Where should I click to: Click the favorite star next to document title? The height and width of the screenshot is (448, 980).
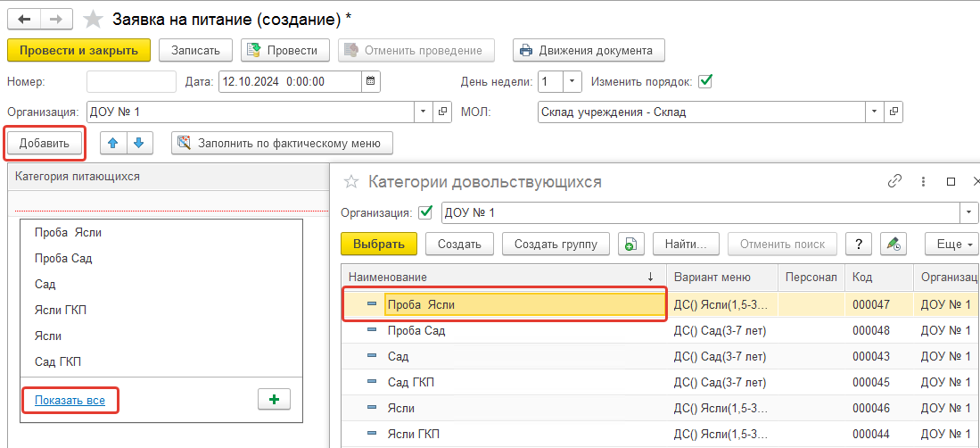(93, 19)
